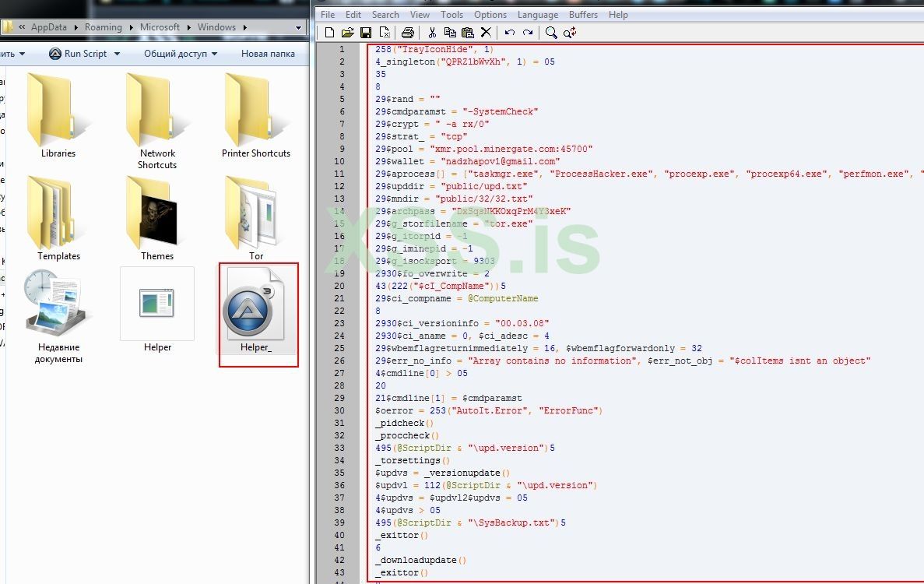Click Run Script button in Explorer toolbar
This screenshot has height=584, width=924.
tap(79, 54)
